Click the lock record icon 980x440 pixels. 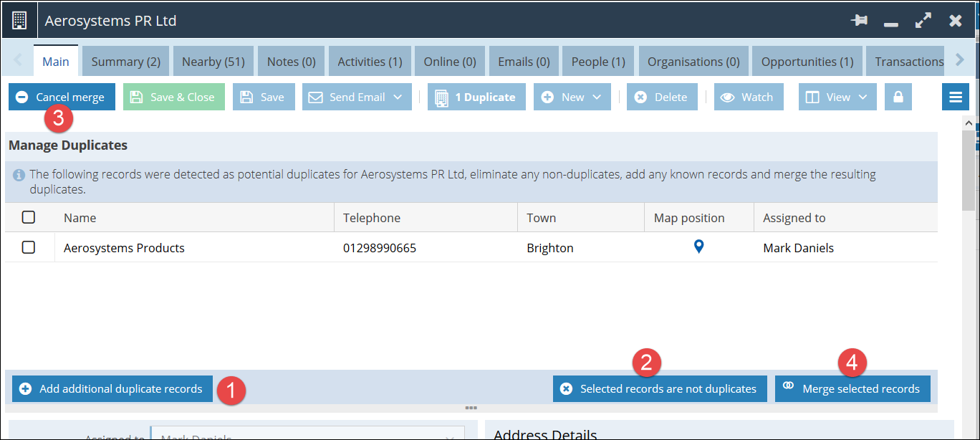(x=898, y=97)
